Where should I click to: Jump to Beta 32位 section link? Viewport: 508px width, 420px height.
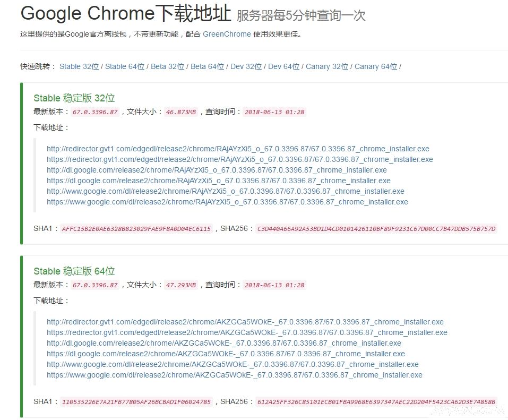pyautogui.click(x=167, y=66)
